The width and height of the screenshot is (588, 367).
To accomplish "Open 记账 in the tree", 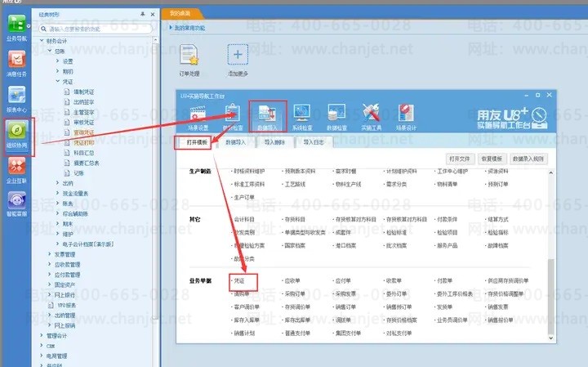I will (78, 173).
